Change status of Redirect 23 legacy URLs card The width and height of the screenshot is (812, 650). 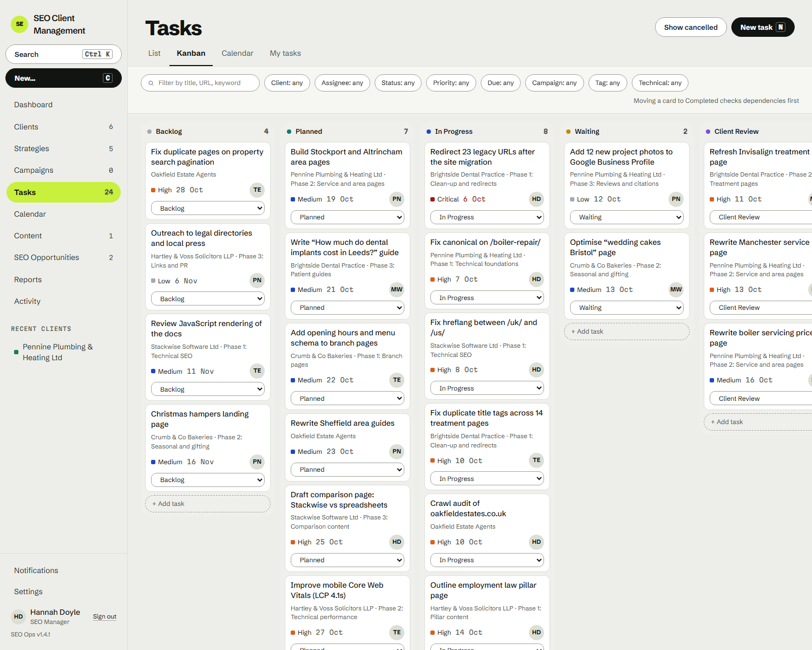pyautogui.click(x=487, y=217)
